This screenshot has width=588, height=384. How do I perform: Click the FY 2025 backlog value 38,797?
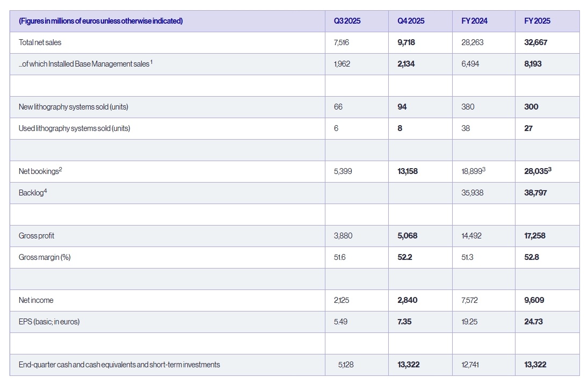[535, 193]
